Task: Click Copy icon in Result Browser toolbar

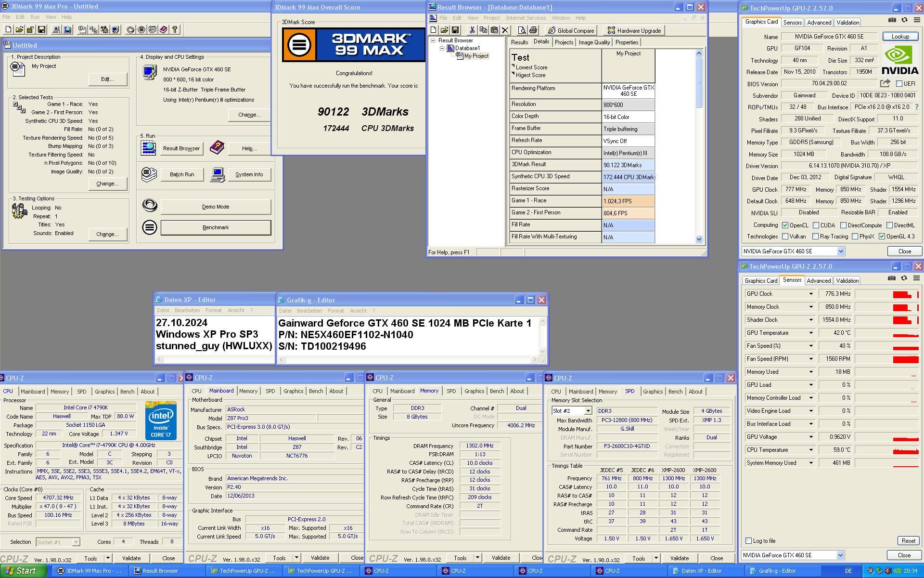Action: coord(483,30)
